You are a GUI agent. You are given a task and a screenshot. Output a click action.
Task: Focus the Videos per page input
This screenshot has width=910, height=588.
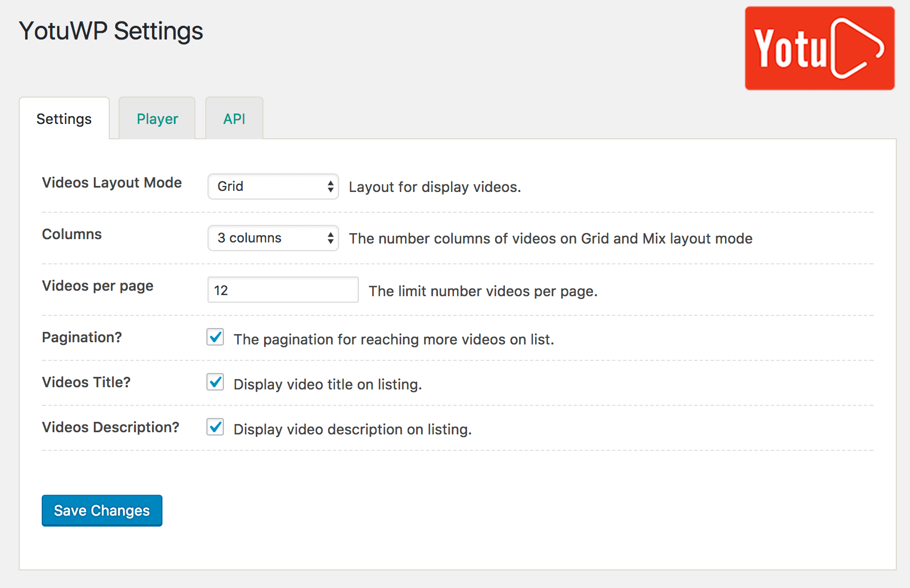(283, 290)
